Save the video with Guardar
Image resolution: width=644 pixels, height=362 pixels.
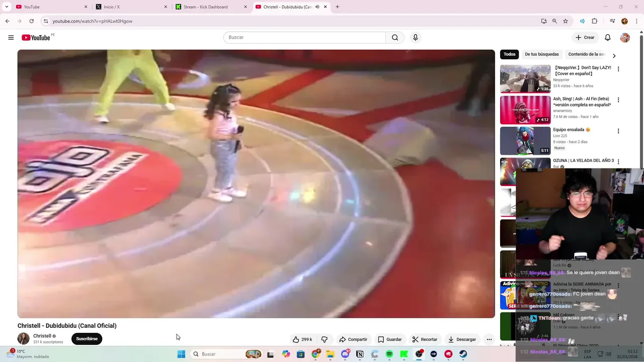pos(390,339)
